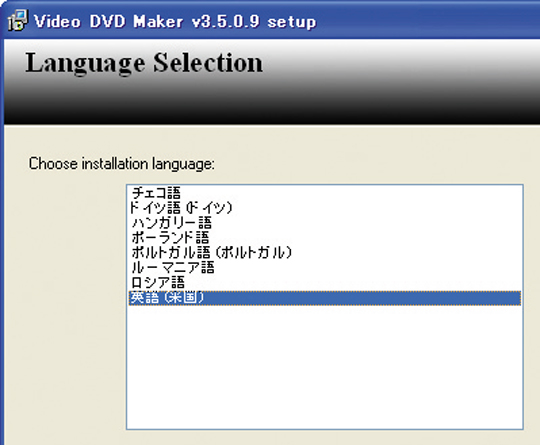
Task: Click the installer icon in the title bar
Action: [x=17, y=21]
